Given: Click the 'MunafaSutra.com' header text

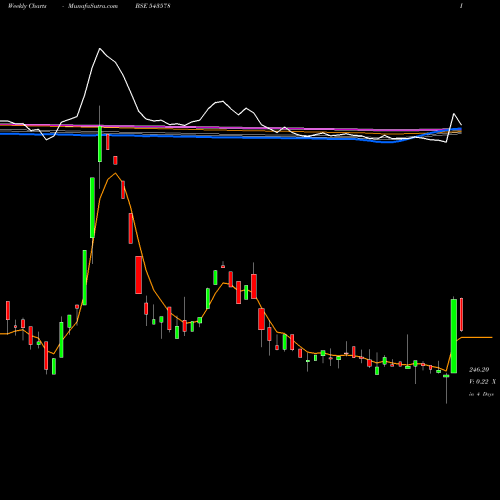Looking at the screenshot, I should [93, 6].
